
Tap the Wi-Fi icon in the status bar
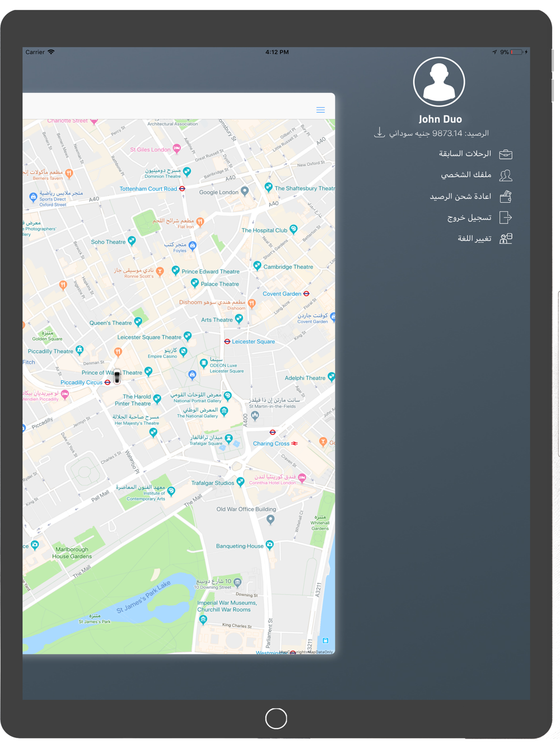pyautogui.click(x=51, y=52)
